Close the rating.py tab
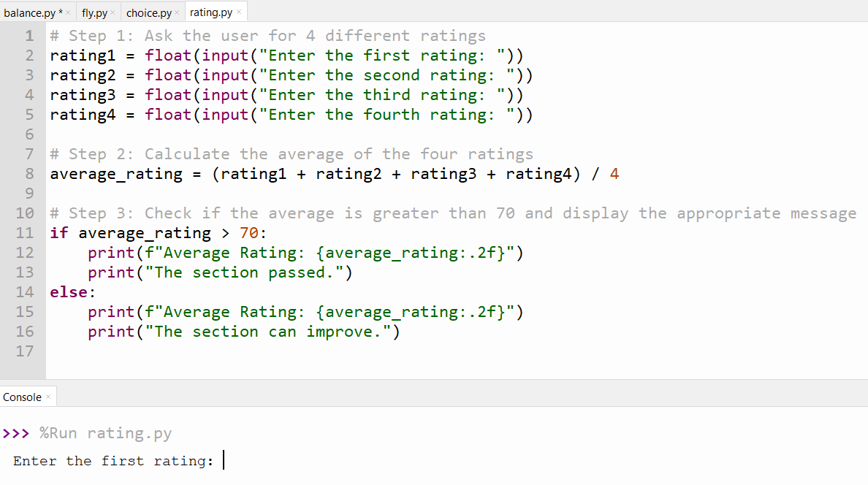The image size is (868, 485). [239, 12]
